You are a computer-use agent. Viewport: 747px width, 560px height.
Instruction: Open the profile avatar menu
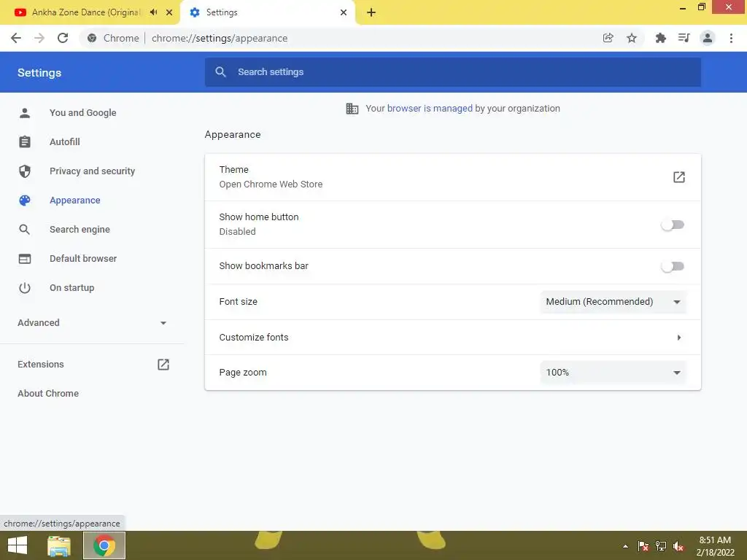pyautogui.click(x=708, y=38)
